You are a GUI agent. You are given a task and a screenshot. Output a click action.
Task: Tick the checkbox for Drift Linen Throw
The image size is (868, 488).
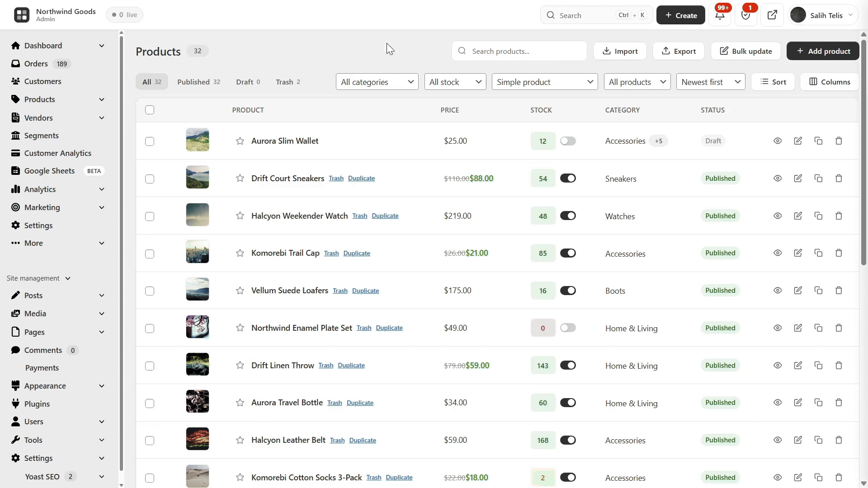point(150,366)
